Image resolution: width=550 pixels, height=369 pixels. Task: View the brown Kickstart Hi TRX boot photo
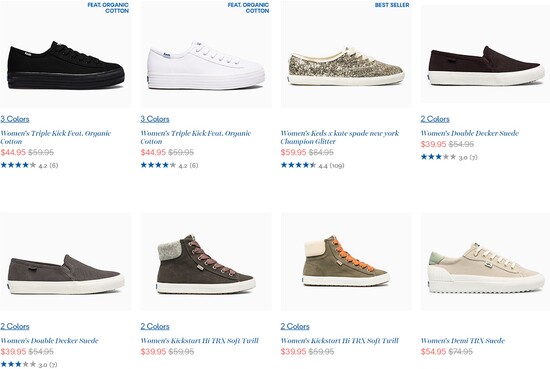pyautogui.click(x=206, y=261)
